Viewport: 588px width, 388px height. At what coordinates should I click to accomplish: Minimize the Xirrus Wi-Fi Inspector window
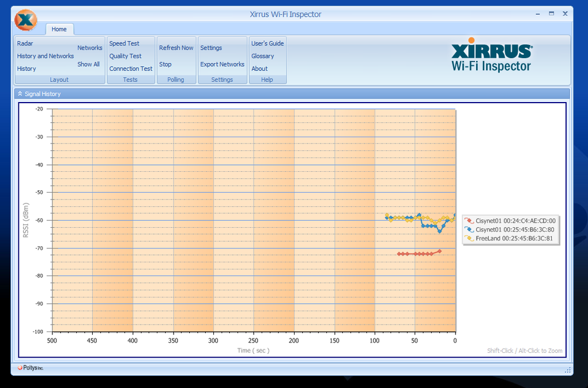[538, 14]
